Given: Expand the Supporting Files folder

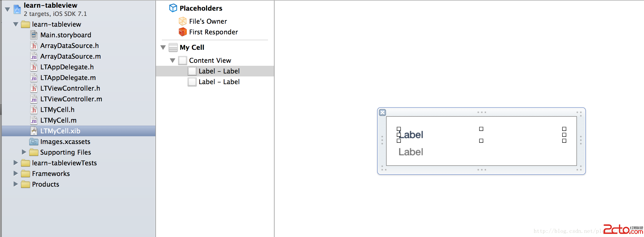Looking at the screenshot, I should pos(24,152).
